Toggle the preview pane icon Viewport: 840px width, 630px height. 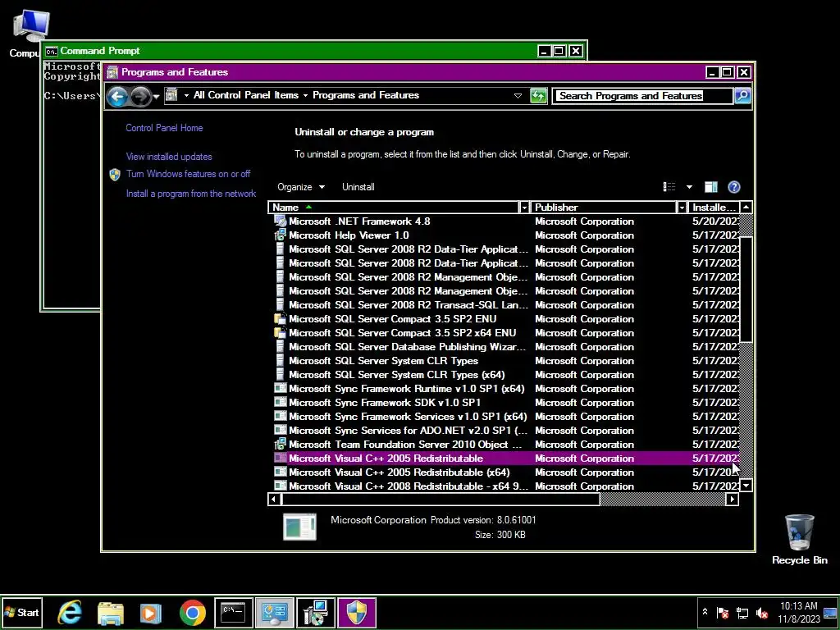[711, 186]
